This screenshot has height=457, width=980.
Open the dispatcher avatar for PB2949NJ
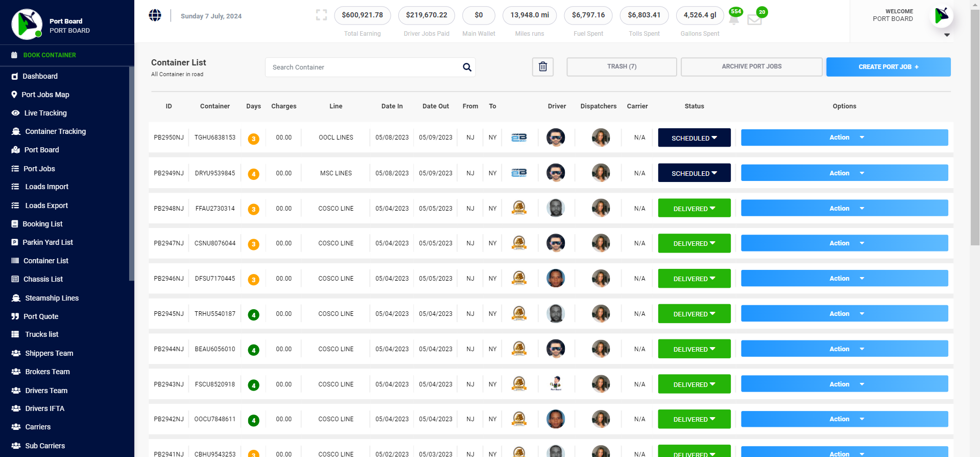[x=601, y=173]
